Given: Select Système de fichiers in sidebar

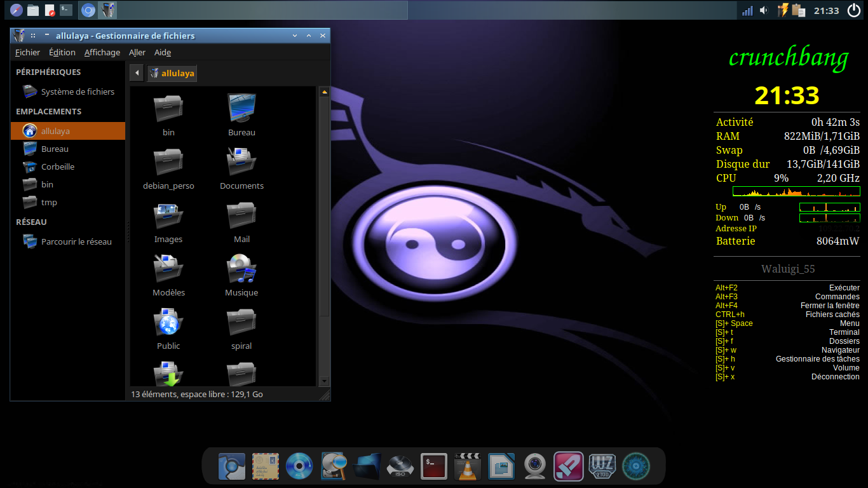Looking at the screenshot, I should pyautogui.click(x=77, y=91).
